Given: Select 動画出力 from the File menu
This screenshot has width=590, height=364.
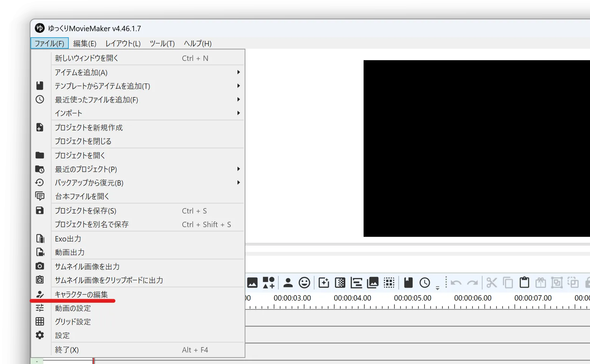Looking at the screenshot, I should coord(138,252).
